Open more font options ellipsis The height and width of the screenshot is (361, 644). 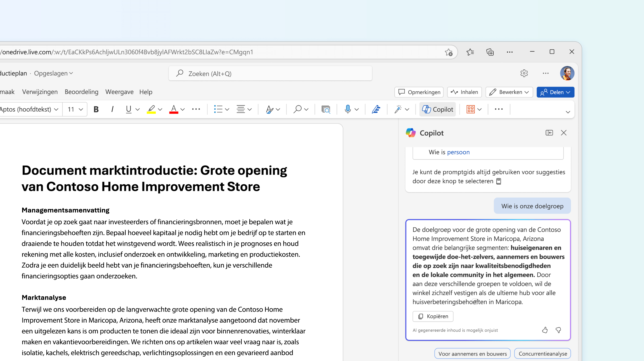coord(196,109)
